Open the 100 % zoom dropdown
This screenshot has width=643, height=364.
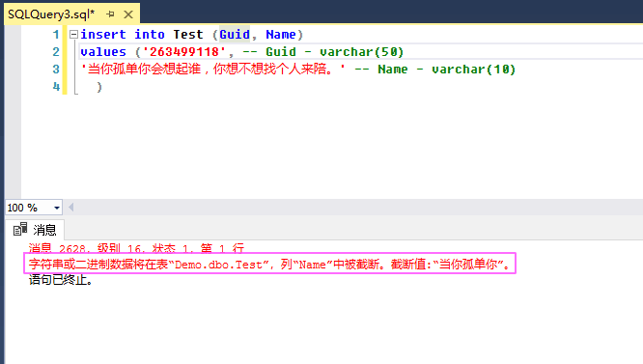point(57,208)
